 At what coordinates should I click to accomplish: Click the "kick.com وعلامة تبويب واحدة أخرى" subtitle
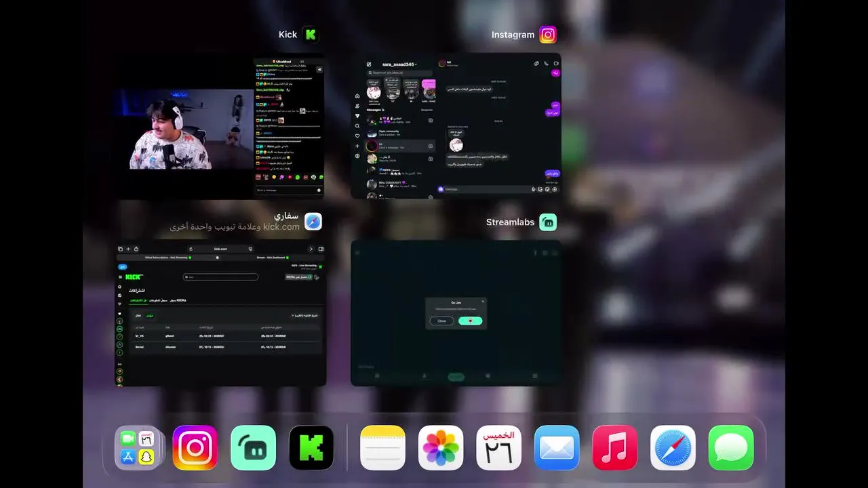pos(235,227)
